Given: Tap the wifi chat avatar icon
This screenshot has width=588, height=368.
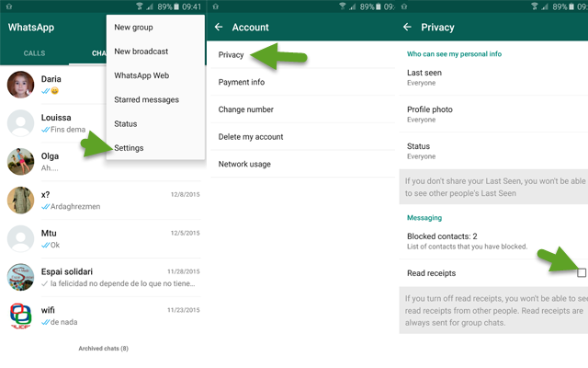Looking at the screenshot, I should [21, 316].
